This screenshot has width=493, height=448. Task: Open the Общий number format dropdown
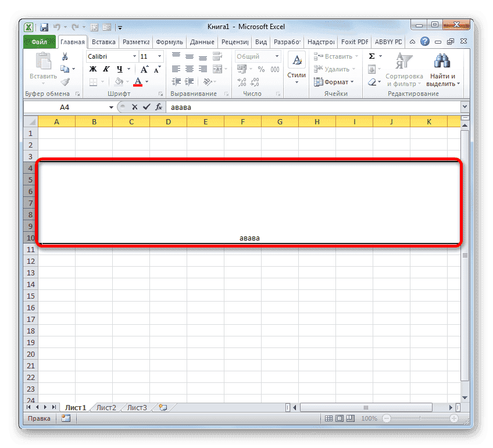(276, 56)
